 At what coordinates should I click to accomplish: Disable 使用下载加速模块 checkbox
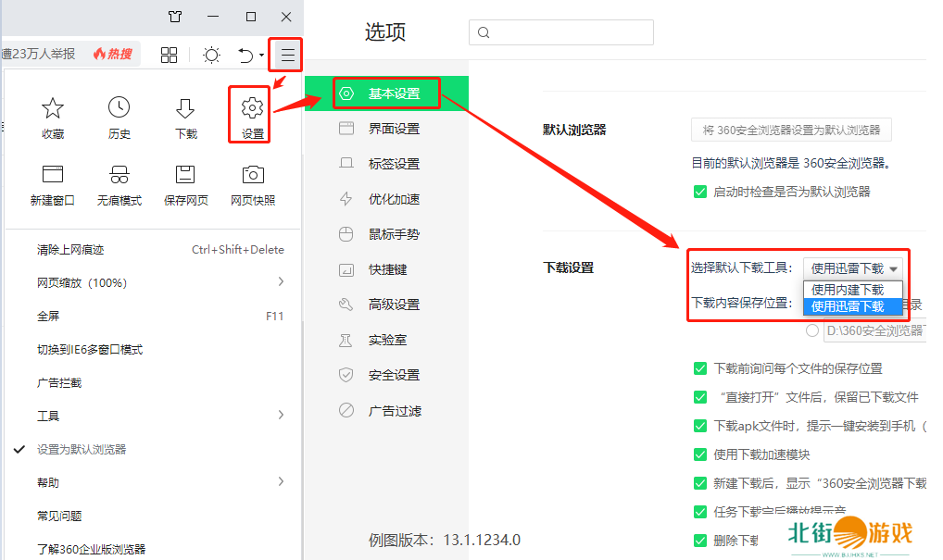(700, 454)
